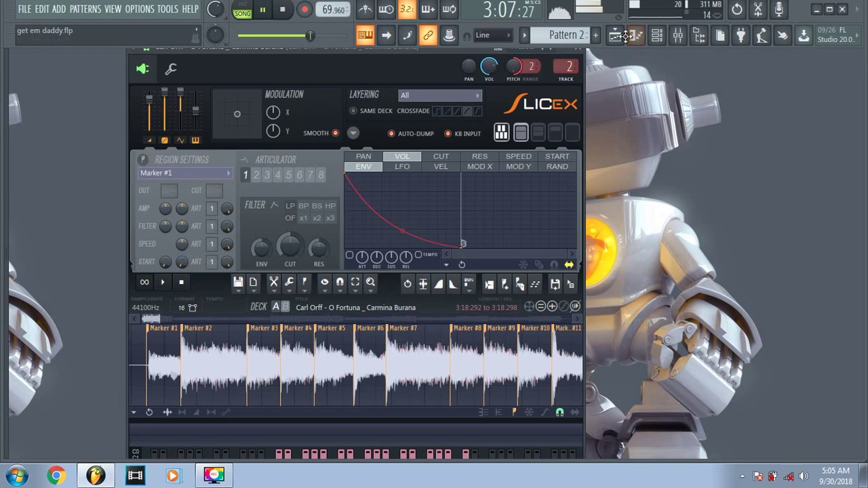Open the PATTERNS menu

click(x=85, y=9)
